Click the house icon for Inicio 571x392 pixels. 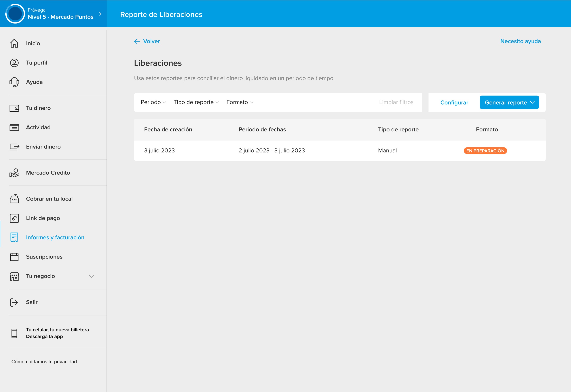click(x=14, y=43)
